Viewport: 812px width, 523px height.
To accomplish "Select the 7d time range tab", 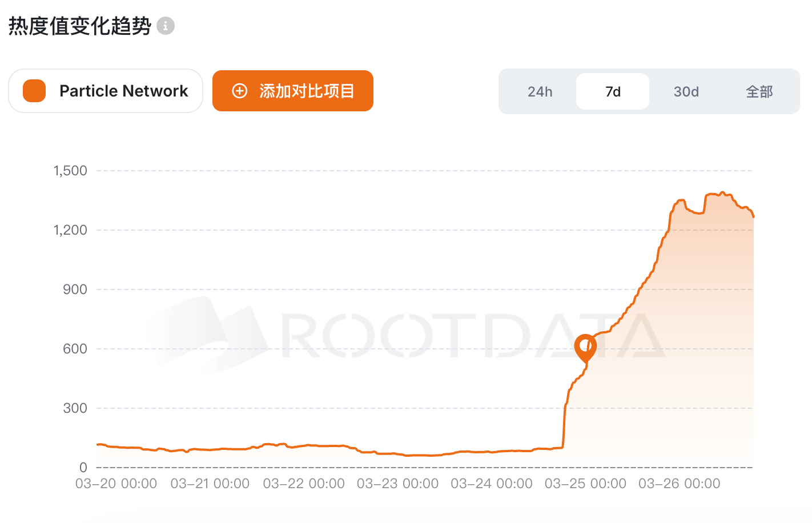I will pos(613,91).
